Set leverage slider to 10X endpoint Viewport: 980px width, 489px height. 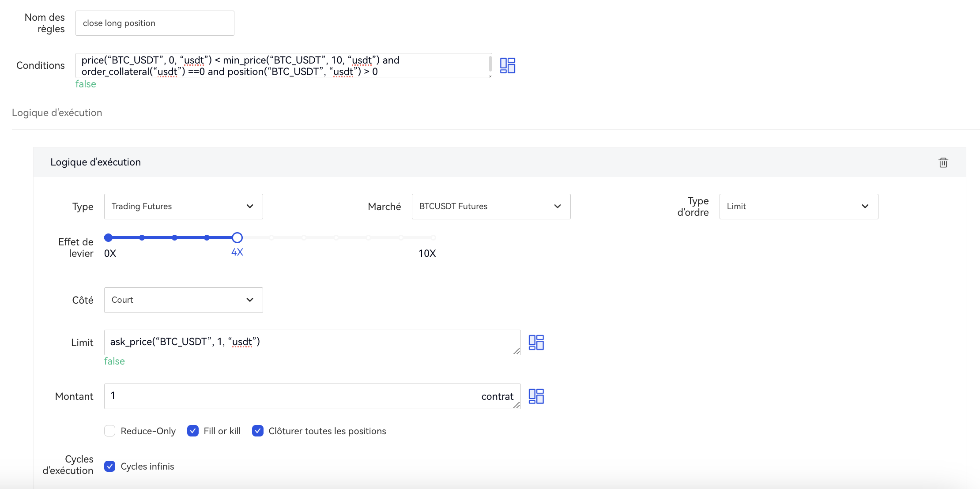pyautogui.click(x=433, y=238)
